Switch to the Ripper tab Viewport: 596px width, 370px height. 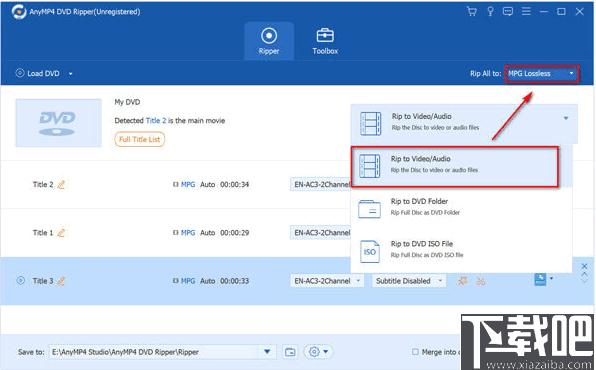click(x=269, y=41)
